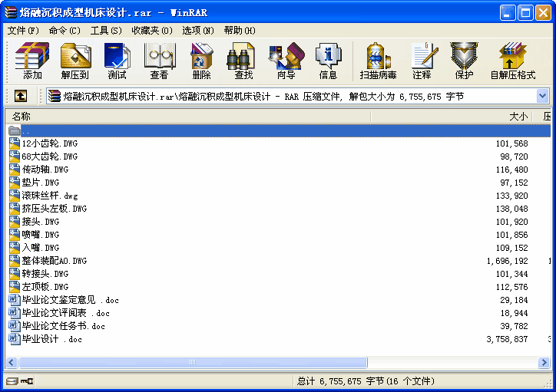Select file 毕业论文评阅表 .doc

[65, 313]
